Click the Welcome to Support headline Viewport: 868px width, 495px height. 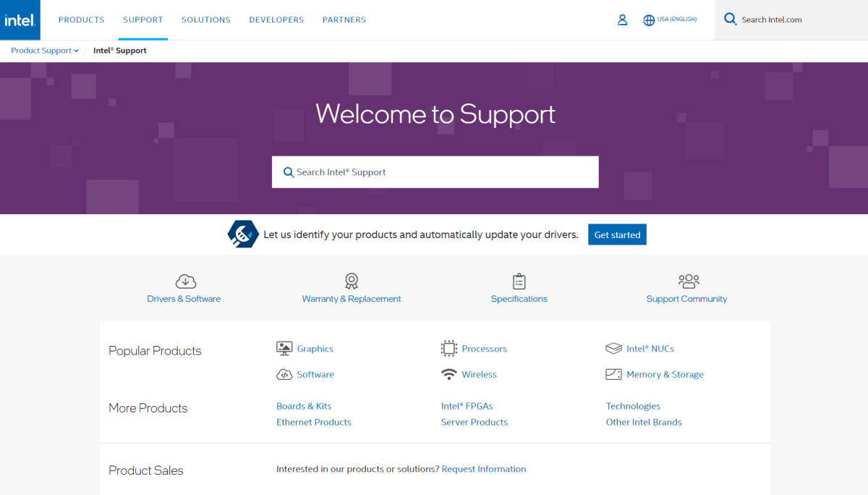coord(435,114)
